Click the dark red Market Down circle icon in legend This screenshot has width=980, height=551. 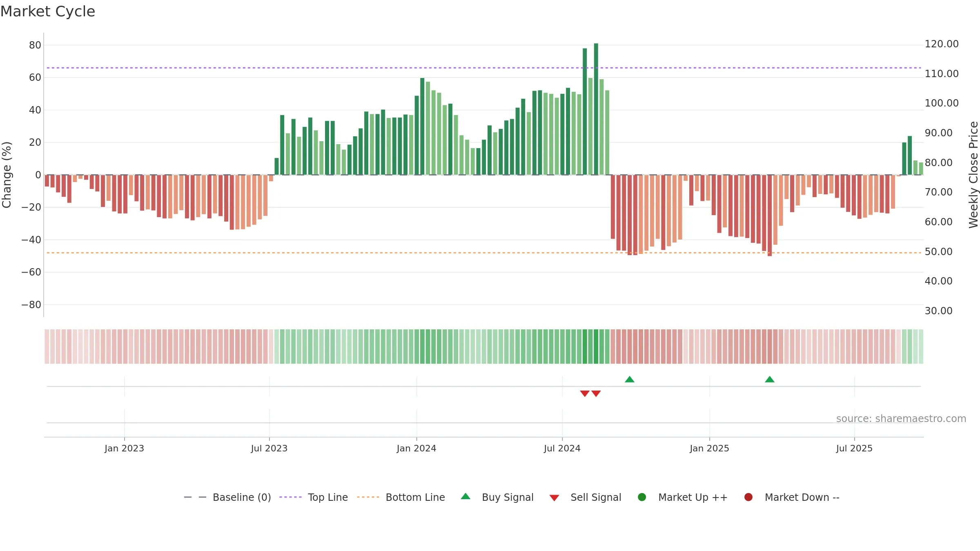point(748,497)
